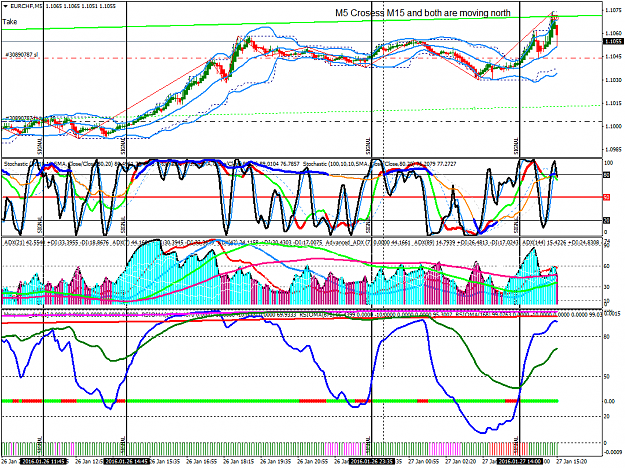The height and width of the screenshot is (468, 625).
Task: Click the Stochastic indicator label text
Action: click(15, 164)
